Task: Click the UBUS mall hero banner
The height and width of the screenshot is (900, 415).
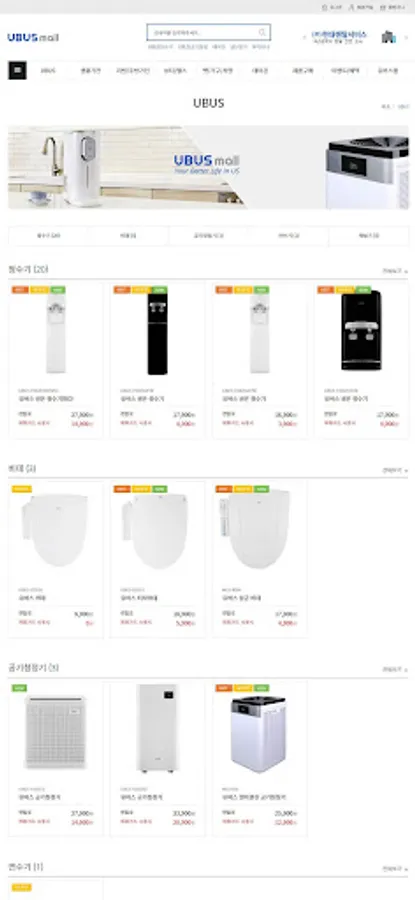Action: (208, 168)
